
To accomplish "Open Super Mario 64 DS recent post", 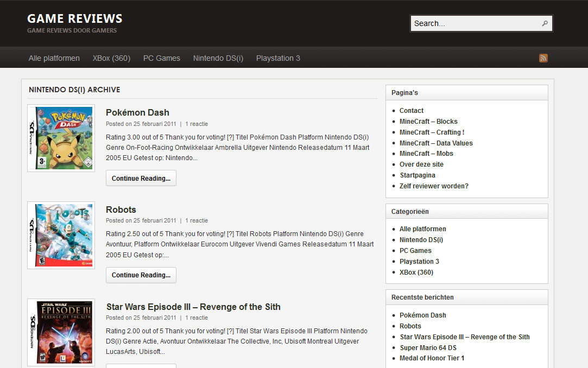I will coord(428,348).
